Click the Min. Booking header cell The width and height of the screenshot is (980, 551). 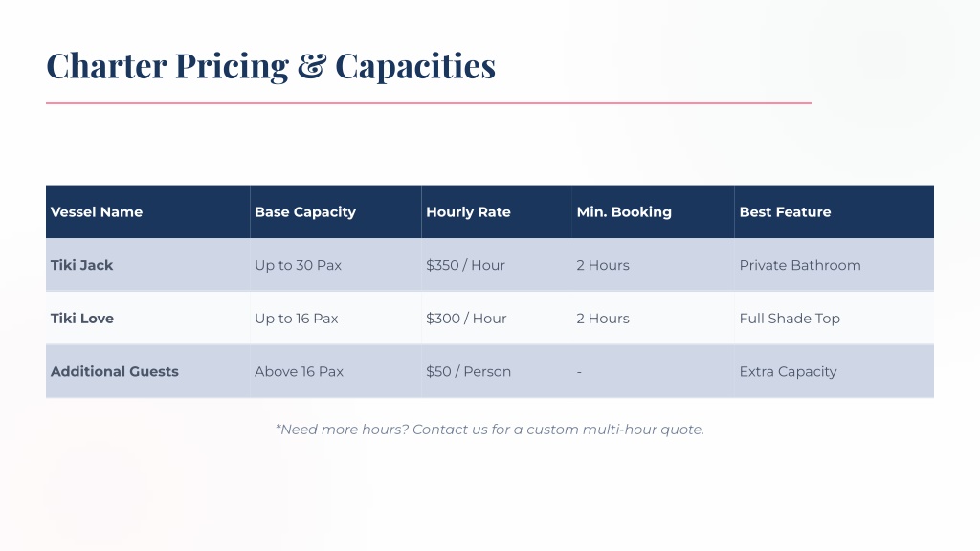653,211
